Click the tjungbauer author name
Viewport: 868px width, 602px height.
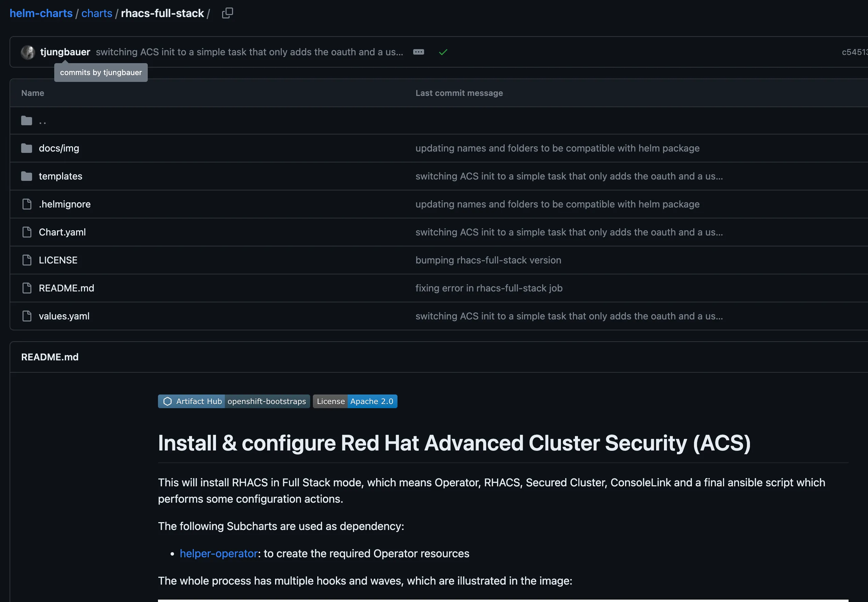click(65, 52)
